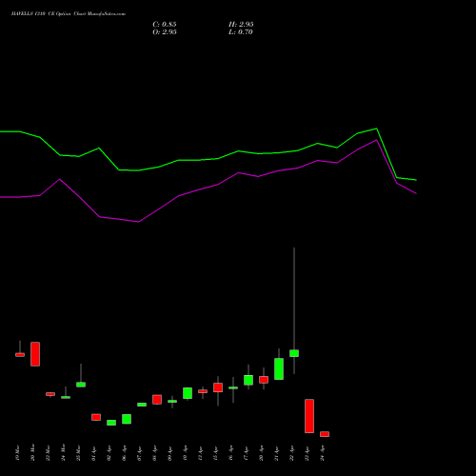Click the red candle for 20 Apr
This screenshot has height=476, width=476.
pyautogui.click(x=264, y=380)
